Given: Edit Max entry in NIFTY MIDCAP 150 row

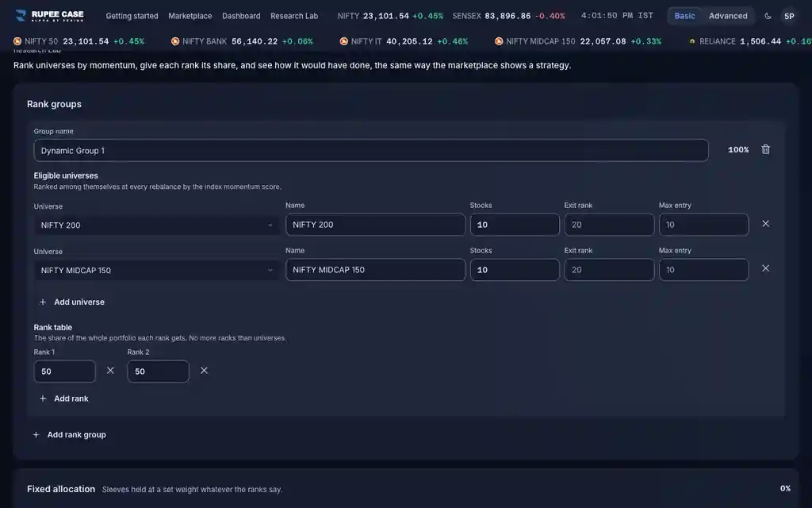Looking at the screenshot, I should pyautogui.click(x=704, y=270).
